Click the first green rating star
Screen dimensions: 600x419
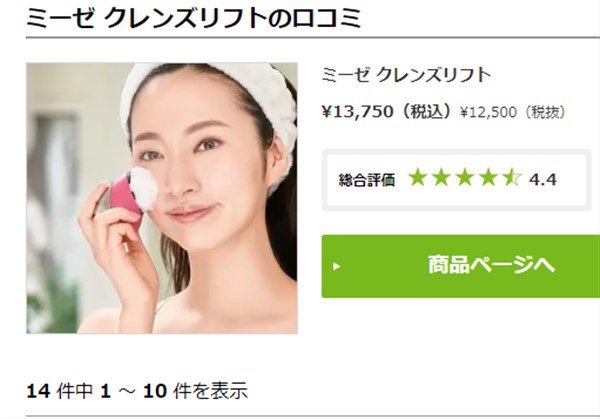click(x=417, y=178)
